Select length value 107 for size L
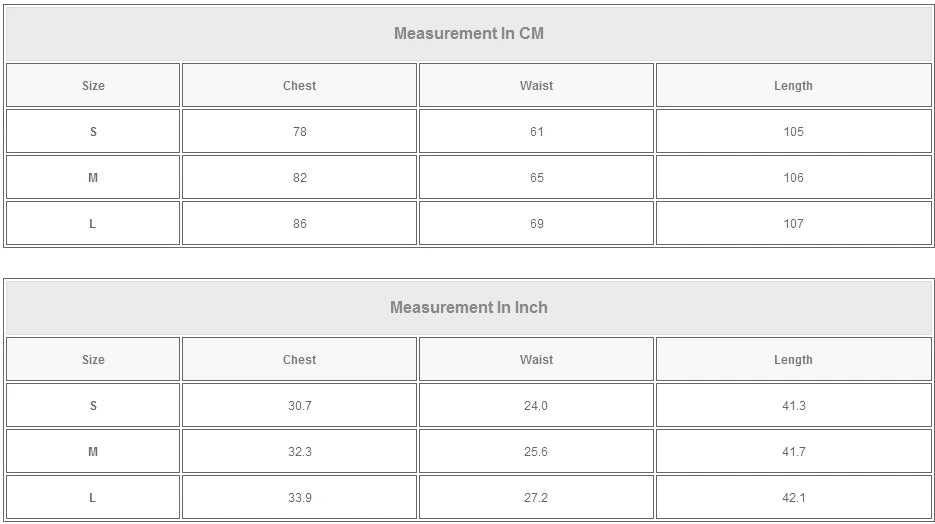935x524 pixels. (793, 224)
